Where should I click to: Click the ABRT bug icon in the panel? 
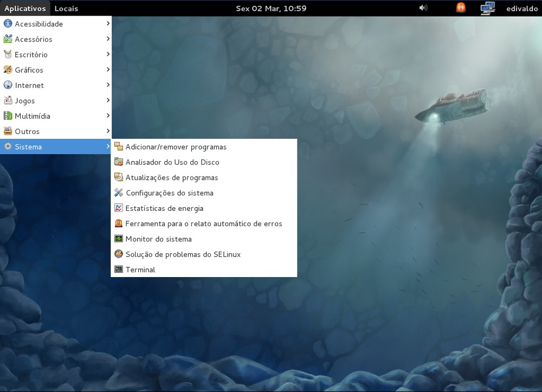[x=460, y=8]
